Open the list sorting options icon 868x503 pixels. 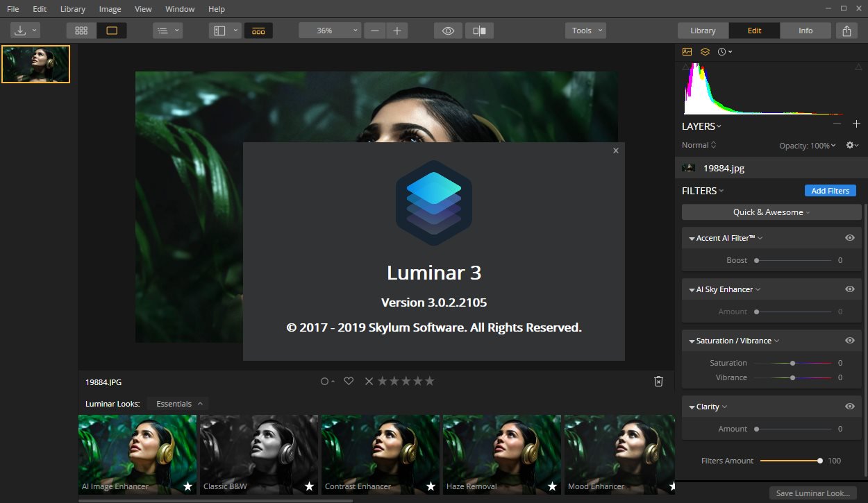click(167, 31)
